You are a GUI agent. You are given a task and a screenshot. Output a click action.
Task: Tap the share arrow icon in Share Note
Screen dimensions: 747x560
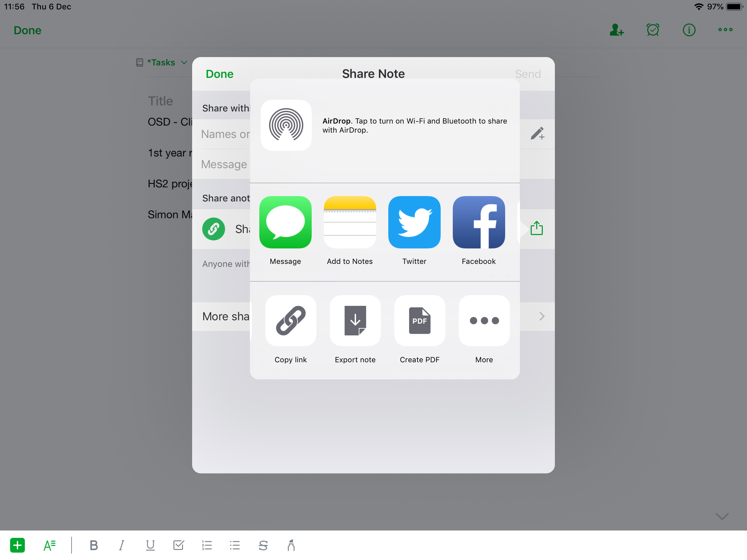point(537,228)
